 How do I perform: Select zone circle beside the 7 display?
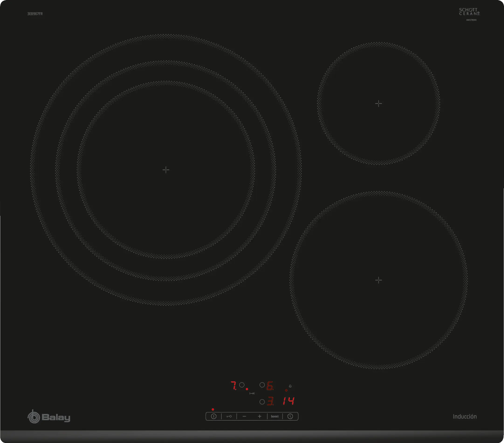pos(242,385)
